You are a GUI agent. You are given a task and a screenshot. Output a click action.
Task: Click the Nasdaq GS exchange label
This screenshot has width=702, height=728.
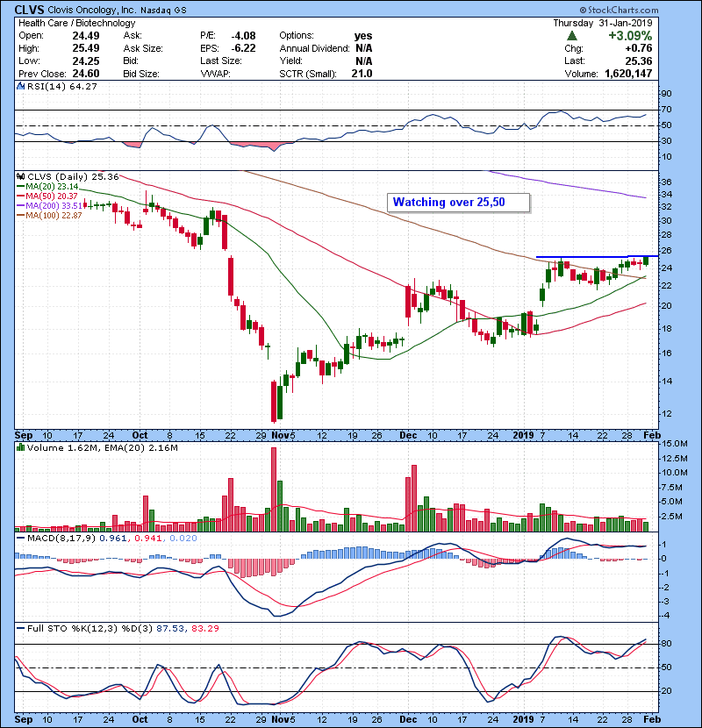163,11
